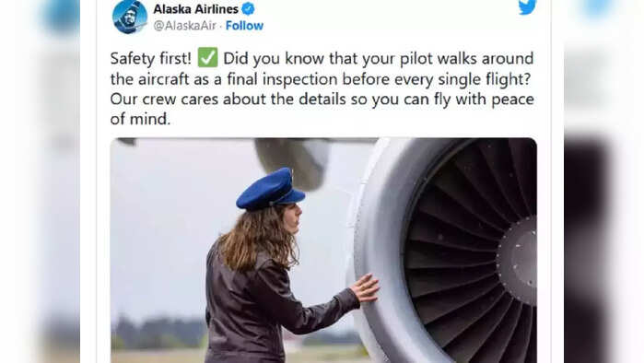Click the green checkmark emoji in tweet

[207, 57]
